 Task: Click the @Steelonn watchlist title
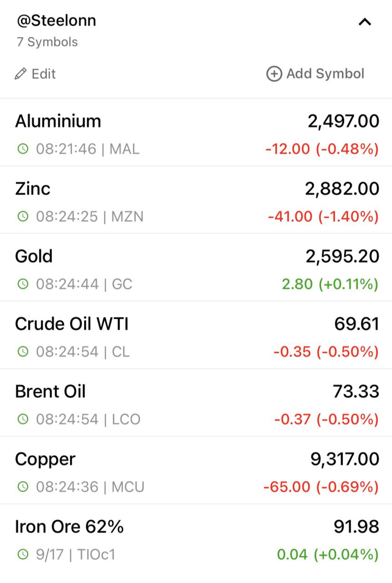coord(56,20)
